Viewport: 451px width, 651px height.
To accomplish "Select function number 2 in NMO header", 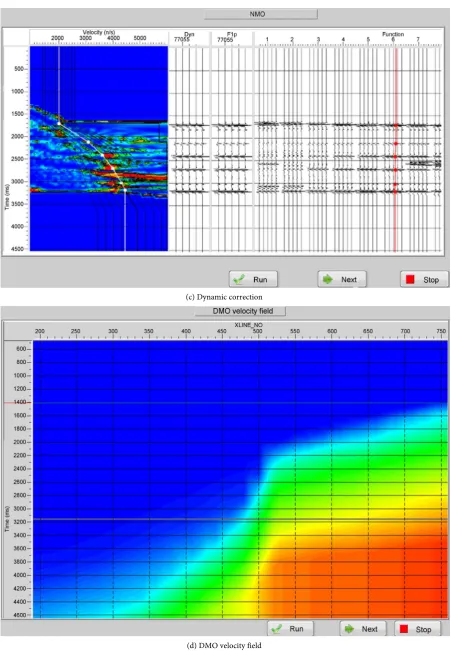I will tap(292, 39).
